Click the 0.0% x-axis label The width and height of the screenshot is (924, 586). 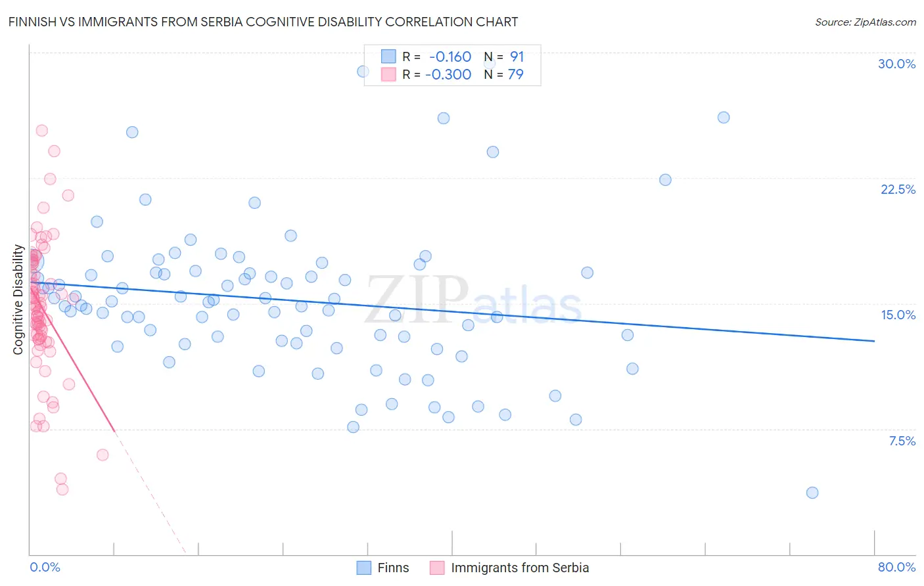click(45, 567)
